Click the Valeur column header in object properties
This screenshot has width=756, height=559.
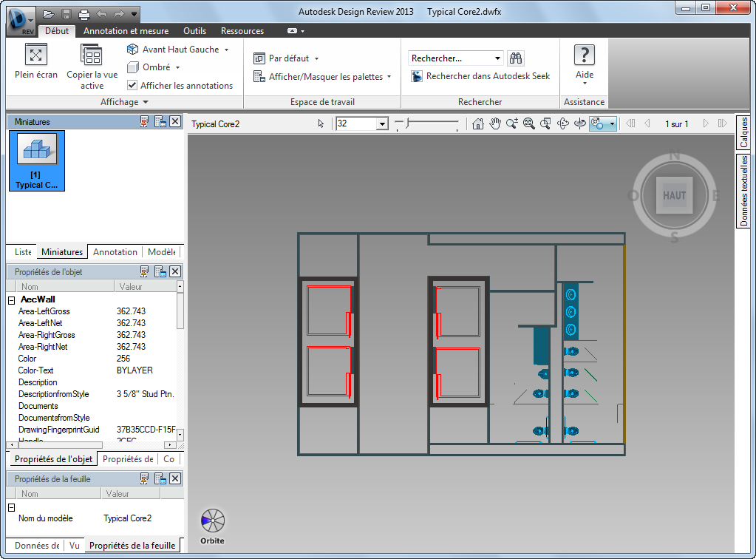coord(145,286)
